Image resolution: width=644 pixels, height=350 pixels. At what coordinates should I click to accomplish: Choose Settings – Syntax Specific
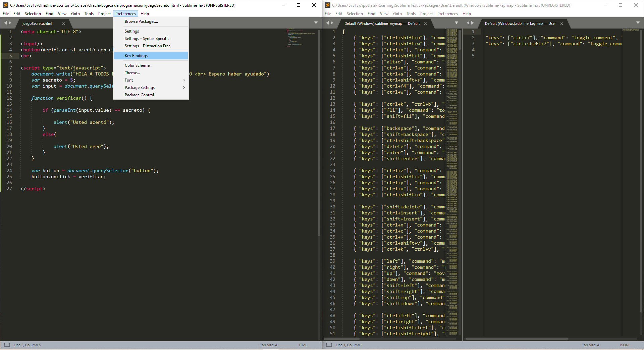(x=151, y=39)
